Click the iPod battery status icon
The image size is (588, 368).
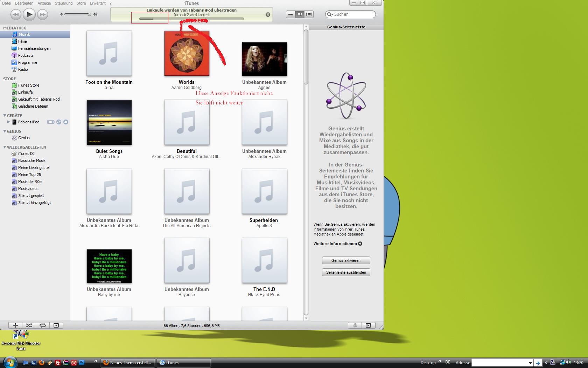tap(51, 122)
